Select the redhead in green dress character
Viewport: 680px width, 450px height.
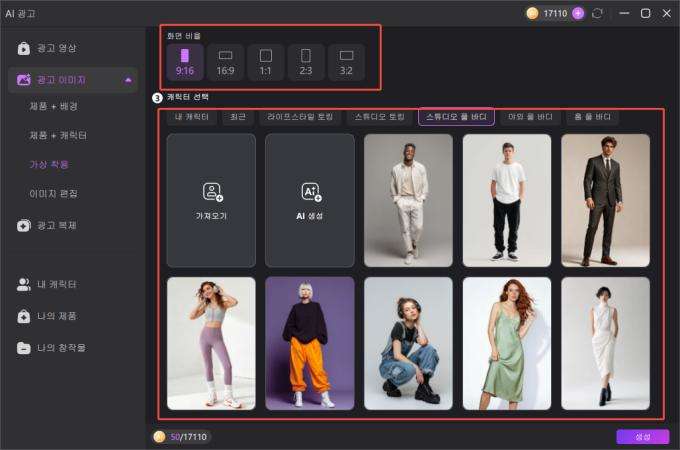coord(507,343)
